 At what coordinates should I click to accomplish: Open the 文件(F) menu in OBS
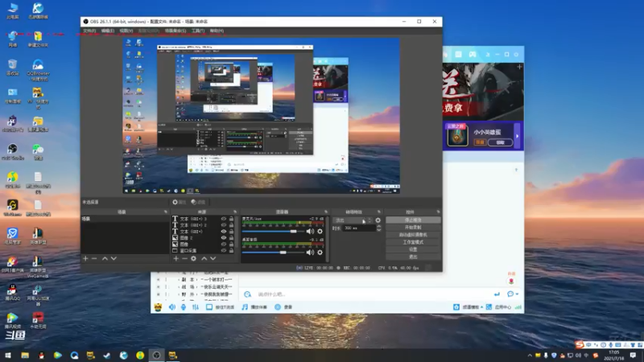coord(89,31)
